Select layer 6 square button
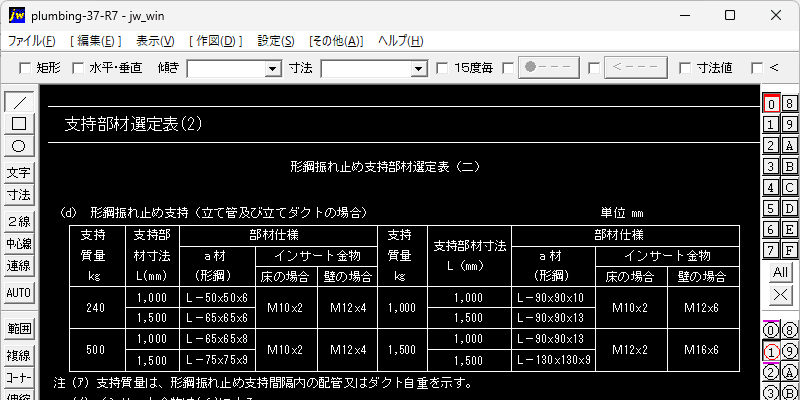Viewport: 800px width, 400px height. click(x=771, y=229)
